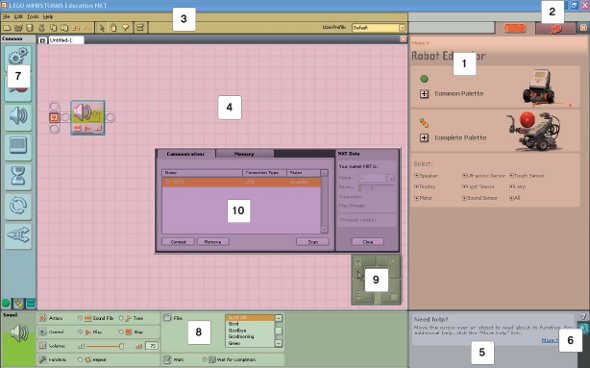Select the Switch block in the palette
Screen dimensions: 590x368
pos(18,235)
